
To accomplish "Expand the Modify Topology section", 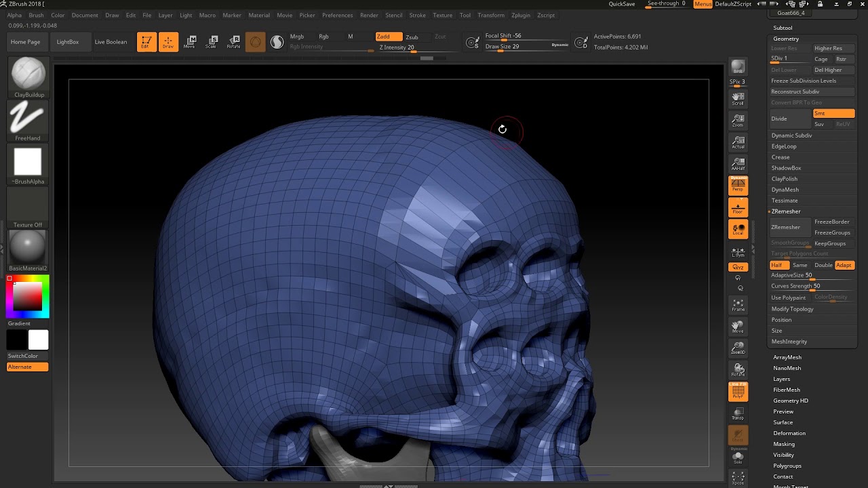I will [x=792, y=309].
